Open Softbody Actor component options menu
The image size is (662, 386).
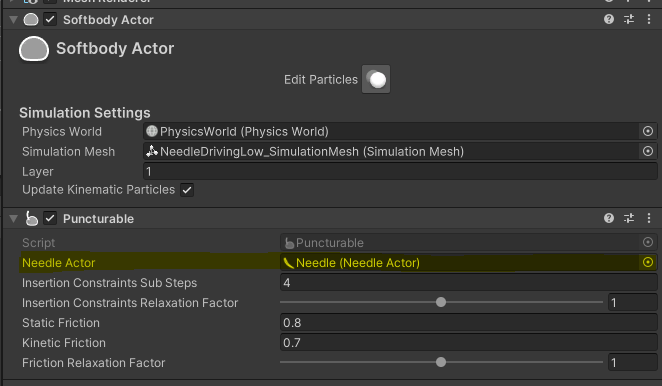point(649,19)
